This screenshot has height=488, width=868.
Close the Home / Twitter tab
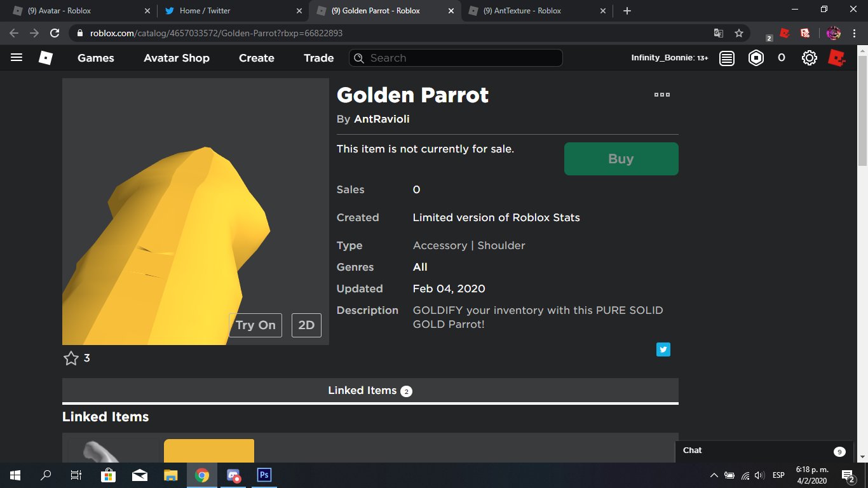pyautogui.click(x=299, y=11)
